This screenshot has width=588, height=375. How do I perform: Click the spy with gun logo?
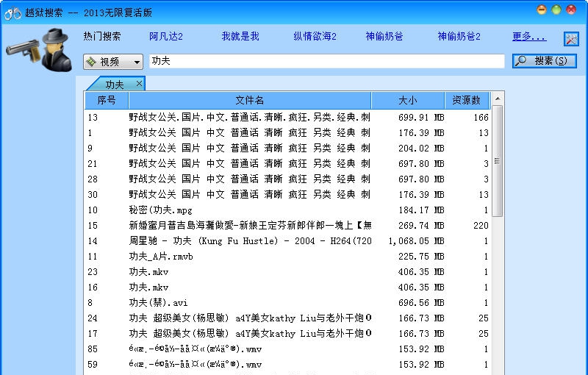pyautogui.click(x=38, y=50)
